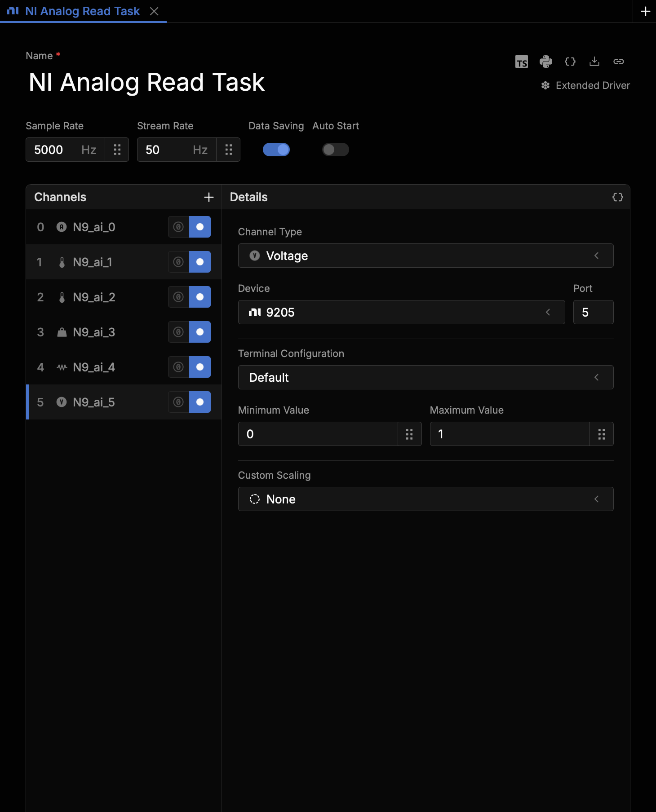This screenshot has width=656, height=812.
Task: Add a channel with the plus icon
Action: coord(209,197)
